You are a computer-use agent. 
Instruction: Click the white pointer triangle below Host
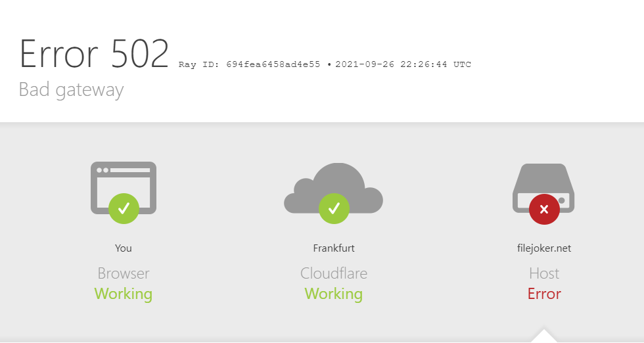(544, 336)
